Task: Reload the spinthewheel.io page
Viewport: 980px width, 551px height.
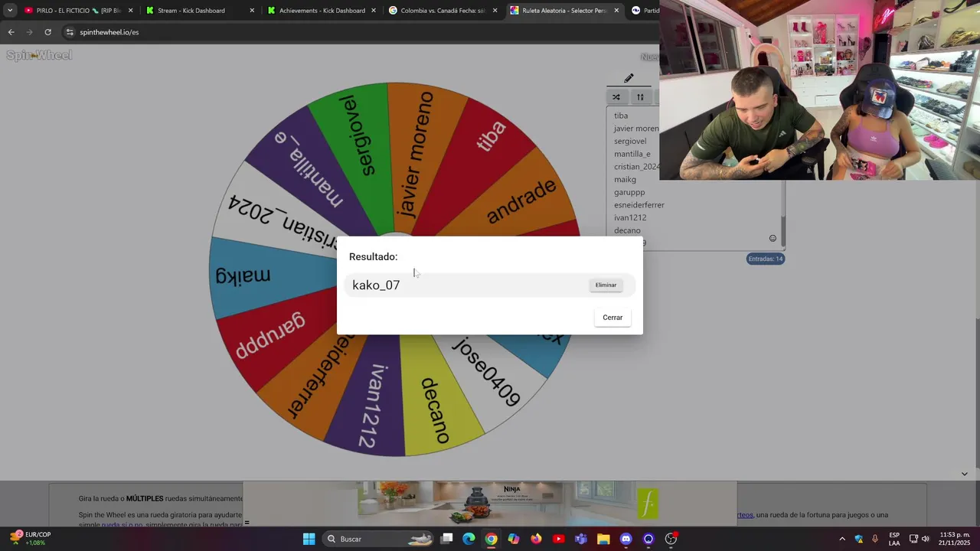Action: (47, 32)
